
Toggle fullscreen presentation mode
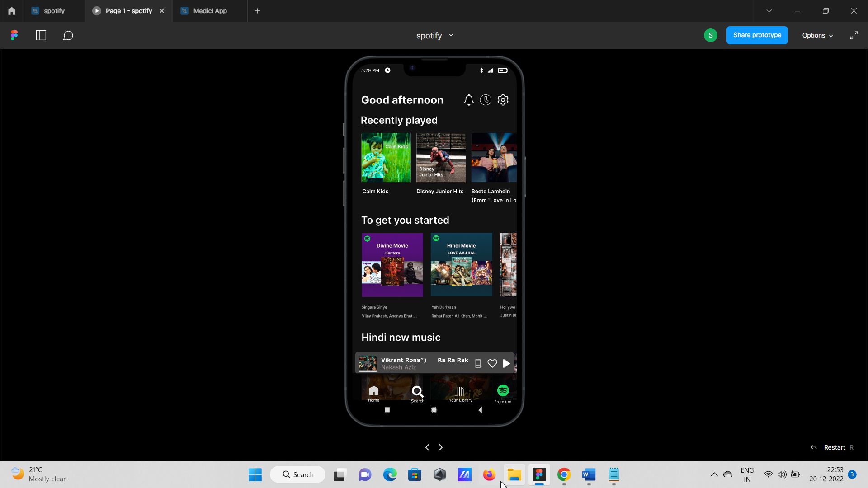[x=854, y=35]
